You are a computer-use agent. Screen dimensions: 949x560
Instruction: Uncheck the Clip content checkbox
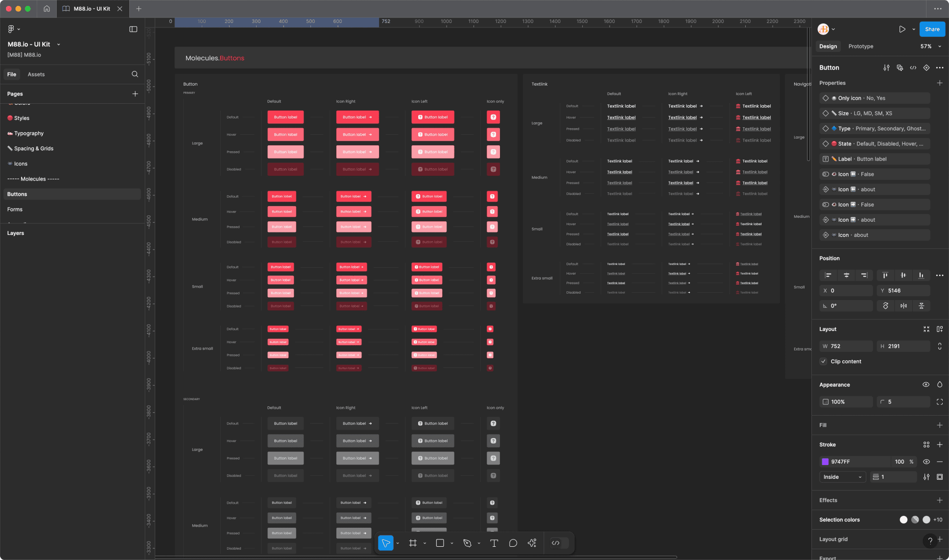(x=824, y=361)
